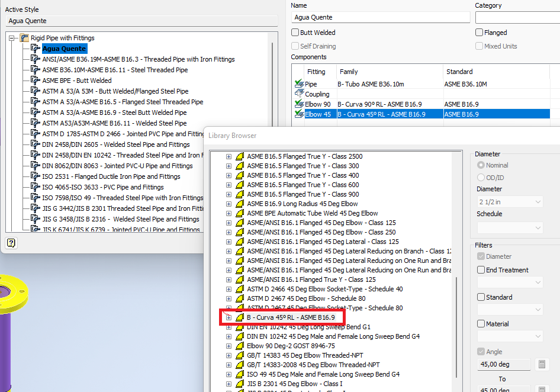Click the ISO 49 45 Deg Long Sweep Bend icon
Screen dimensions: 560x392
click(240, 374)
